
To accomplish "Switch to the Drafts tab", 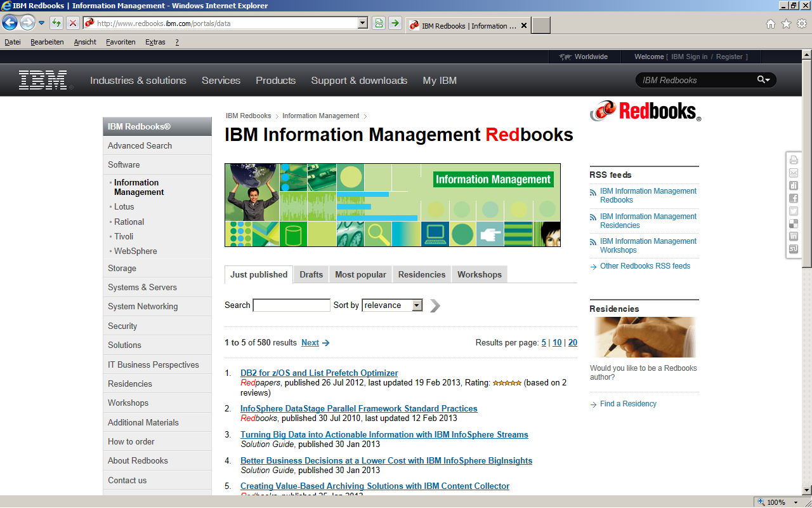I will [311, 275].
